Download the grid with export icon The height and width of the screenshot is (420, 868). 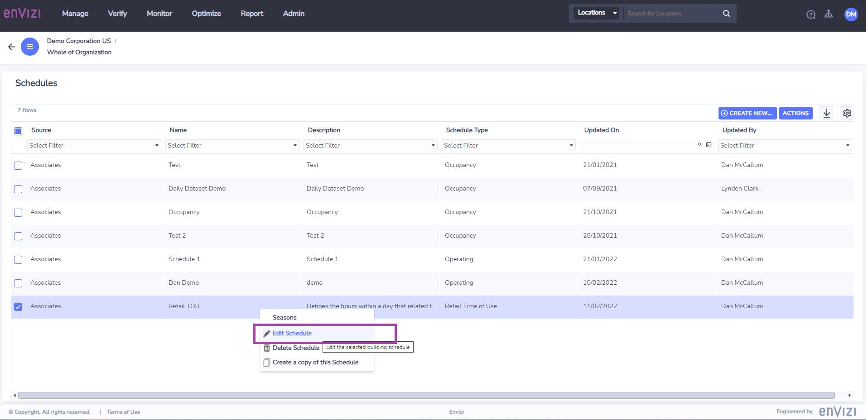827,113
